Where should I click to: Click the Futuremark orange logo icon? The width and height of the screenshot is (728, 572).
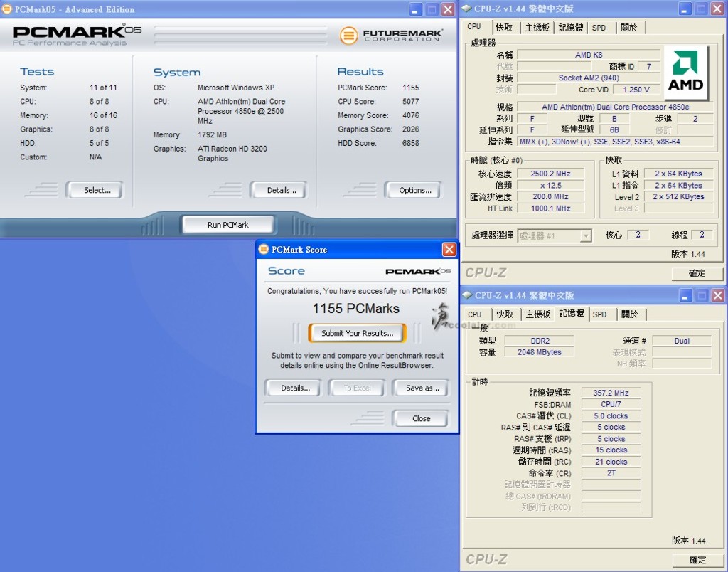coord(348,36)
